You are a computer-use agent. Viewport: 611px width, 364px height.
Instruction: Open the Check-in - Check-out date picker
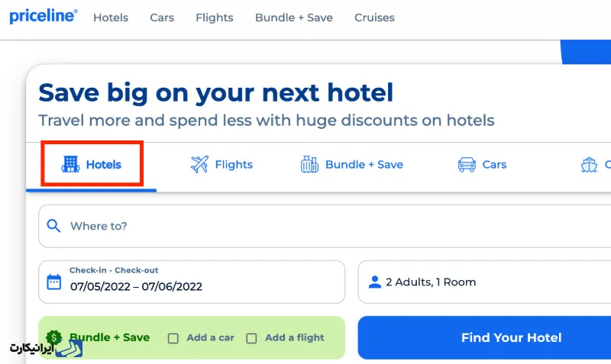[x=191, y=282]
